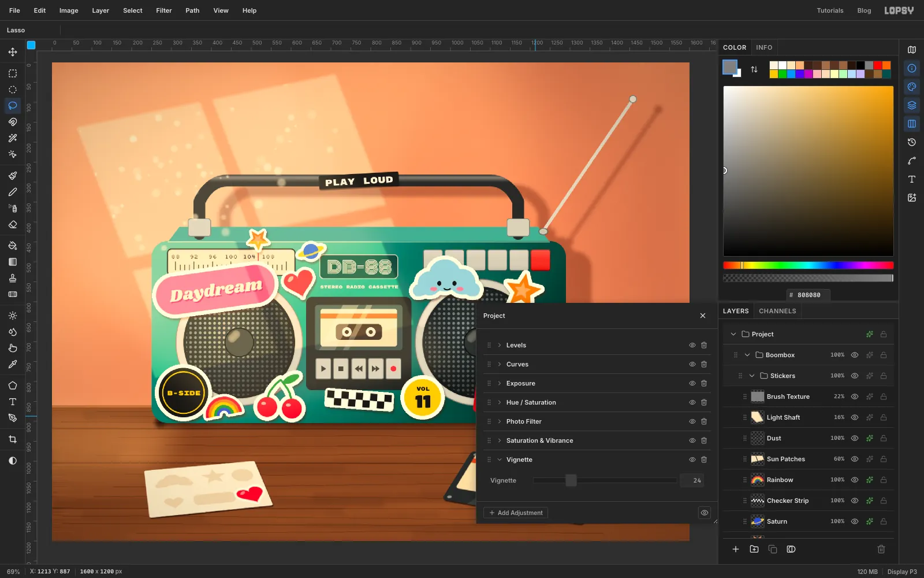The width and height of the screenshot is (924, 578).
Task: Open the Select menu
Action: (x=133, y=10)
